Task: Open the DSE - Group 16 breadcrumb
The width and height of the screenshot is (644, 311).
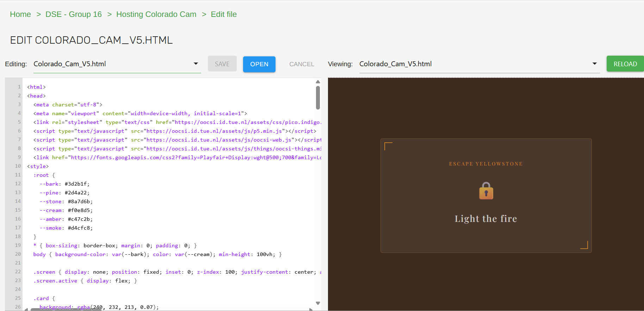Action: pyautogui.click(x=74, y=14)
